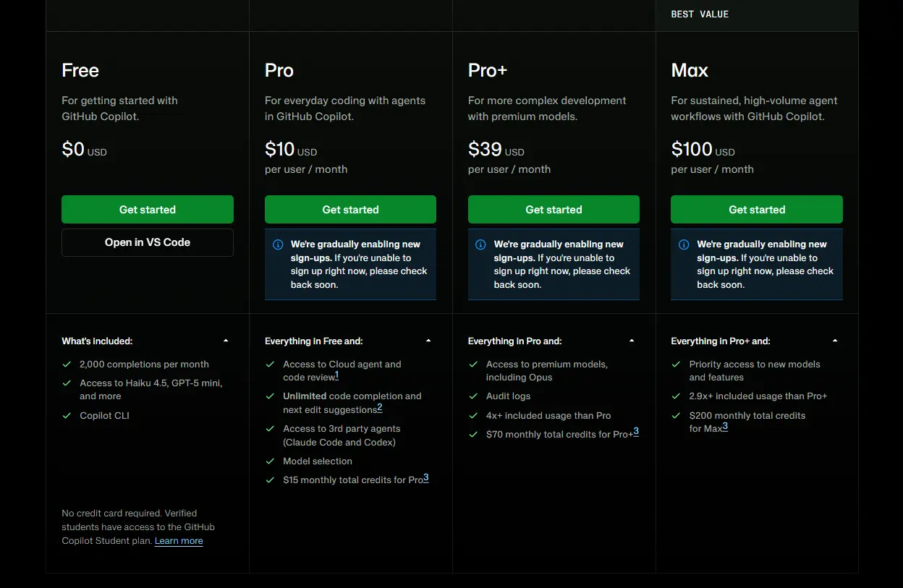903x588 pixels.
Task: Click the info icon in Pro+ plan notice
Action: click(x=480, y=244)
